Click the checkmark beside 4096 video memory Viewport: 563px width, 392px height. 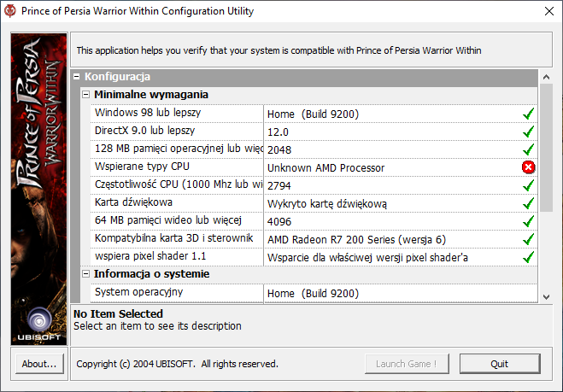(528, 221)
